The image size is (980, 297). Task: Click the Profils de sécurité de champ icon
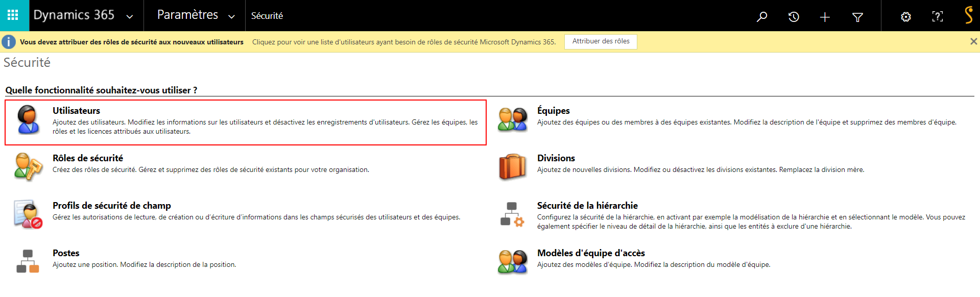tap(28, 214)
